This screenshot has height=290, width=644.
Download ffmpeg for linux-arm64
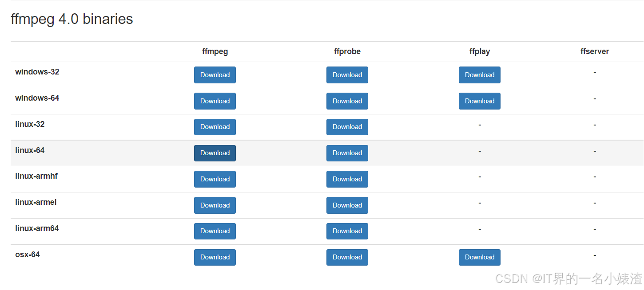click(215, 231)
